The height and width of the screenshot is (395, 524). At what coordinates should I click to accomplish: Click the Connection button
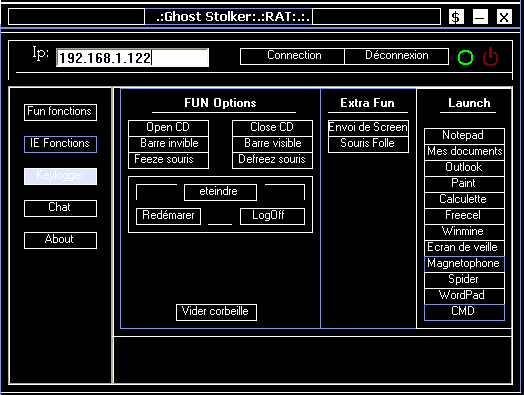[x=292, y=56]
